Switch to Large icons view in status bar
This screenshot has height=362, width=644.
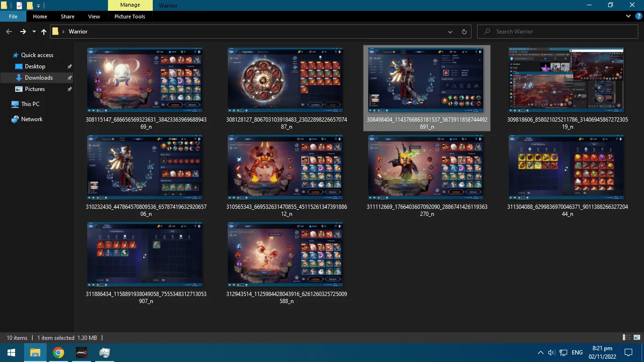pos(636,337)
